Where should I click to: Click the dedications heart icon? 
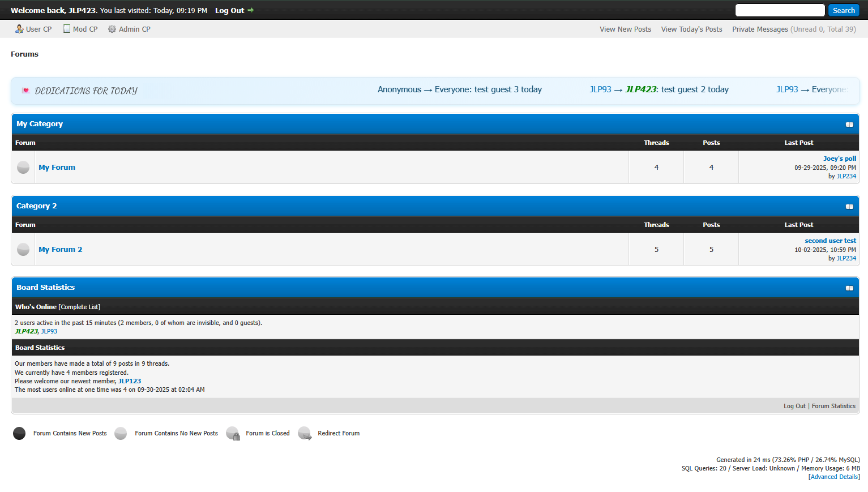(25, 91)
